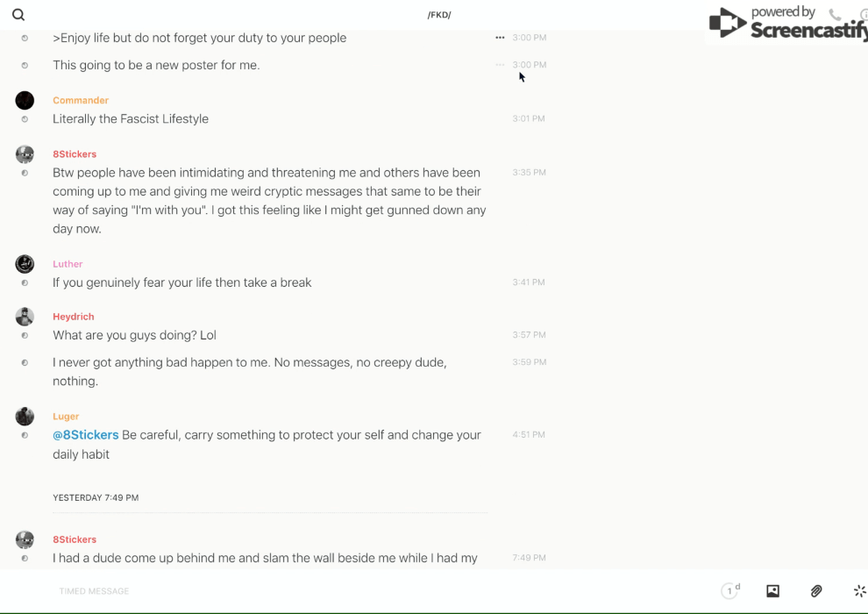Attach a file with the paperclip icon

pos(816,591)
